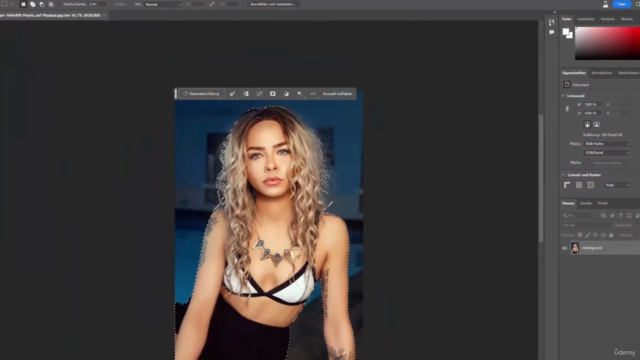Pick a color in the red color field
The height and width of the screenshot is (360, 640).
coord(607,43)
